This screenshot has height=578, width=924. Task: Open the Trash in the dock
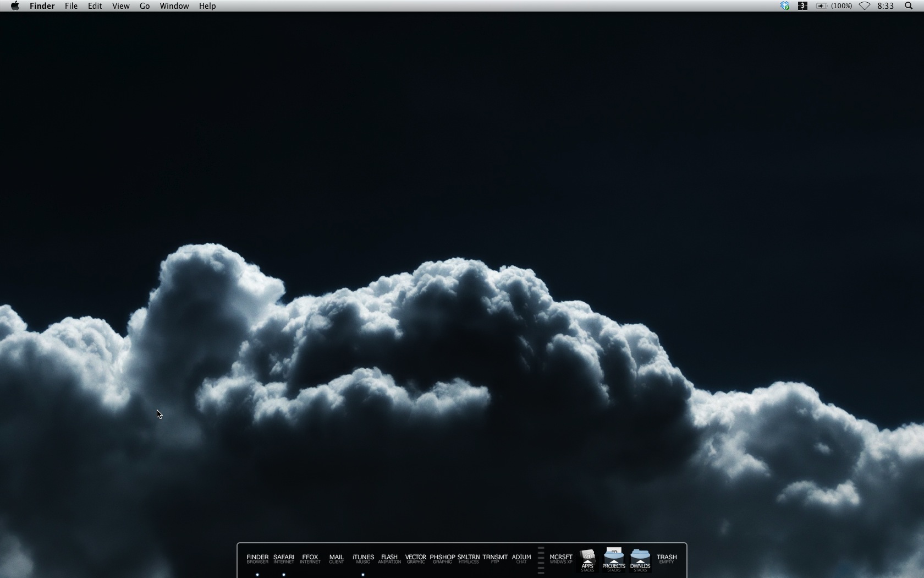click(x=667, y=559)
